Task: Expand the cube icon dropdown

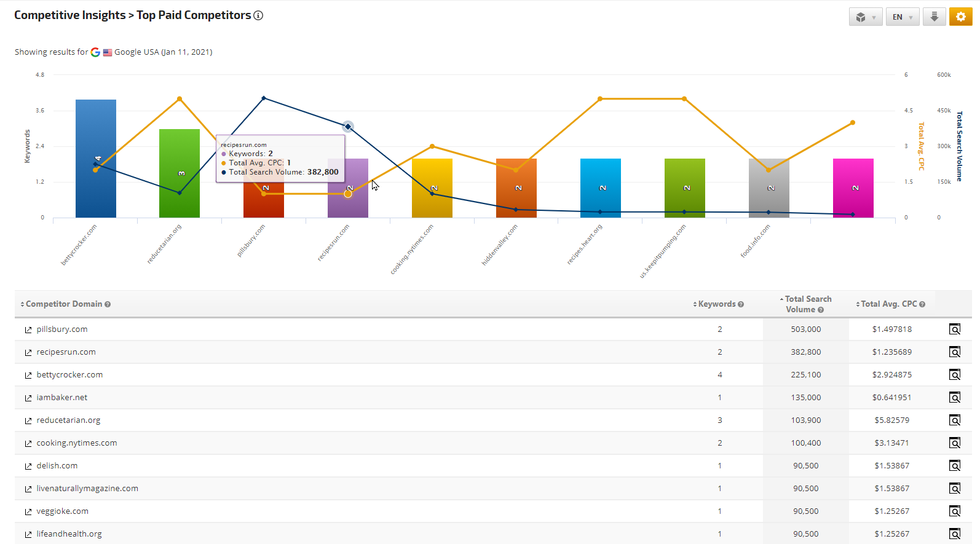Action: click(865, 17)
